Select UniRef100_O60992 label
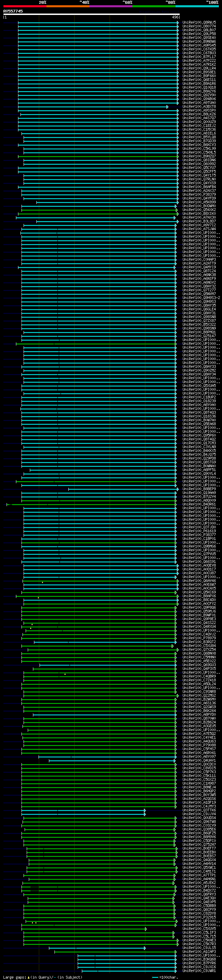The height and width of the screenshot is (980, 222). (199, 164)
